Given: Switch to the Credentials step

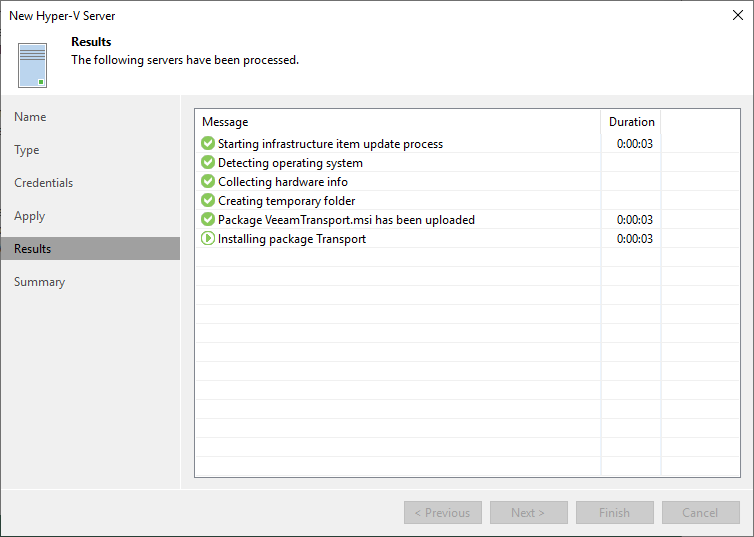Looking at the screenshot, I should coord(43,183).
